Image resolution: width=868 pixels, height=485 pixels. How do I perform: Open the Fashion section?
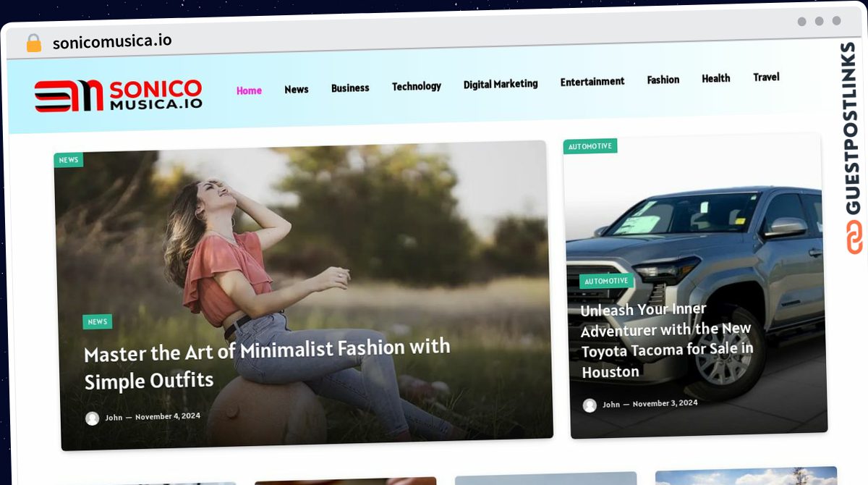coord(663,80)
